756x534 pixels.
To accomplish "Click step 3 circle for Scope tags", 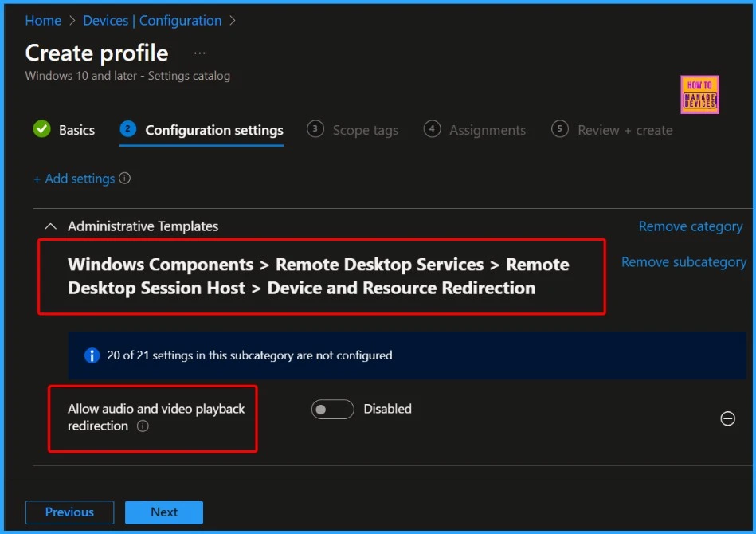I will (315, 129).
